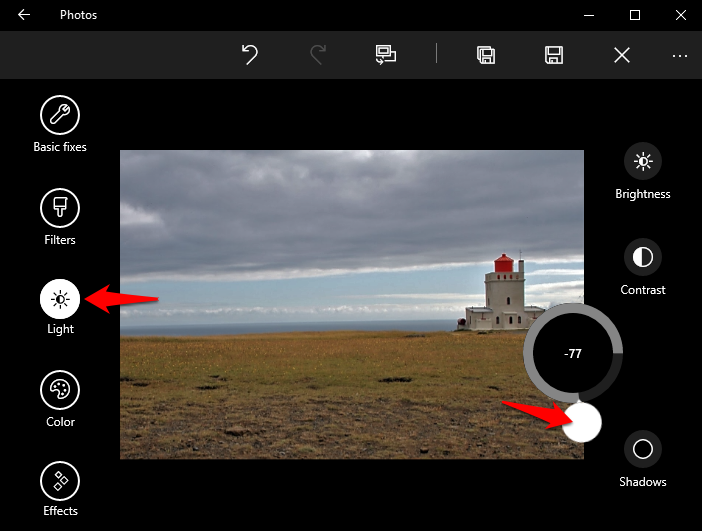Go back with the arrow in title bar
This screenshot has height=531, width=702.
tap(24, 15)
